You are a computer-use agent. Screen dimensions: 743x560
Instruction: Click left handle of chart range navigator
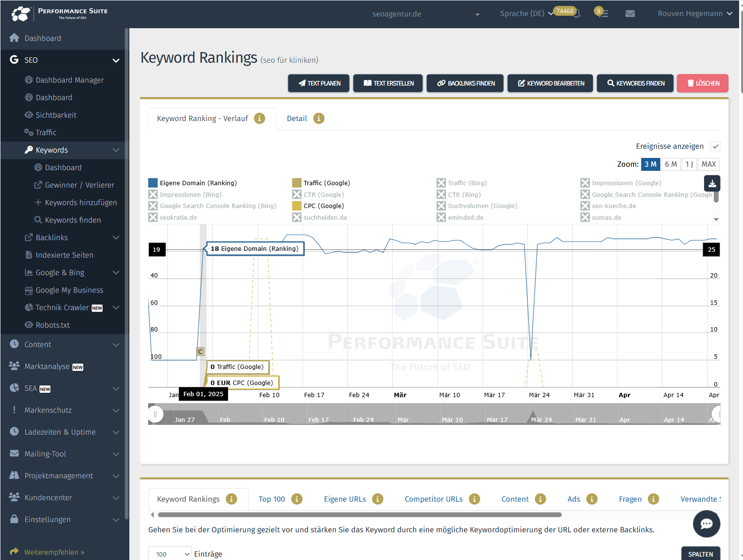(x=155, y=414)
